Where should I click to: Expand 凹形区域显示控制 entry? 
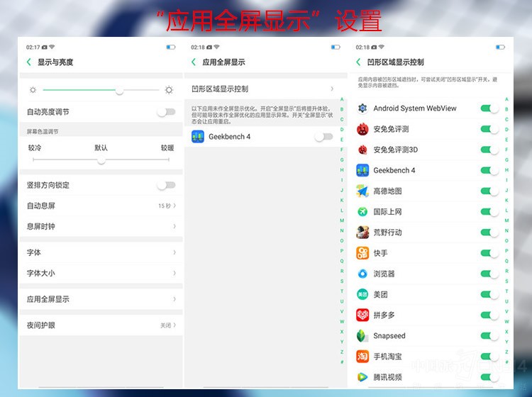[262, 89]
